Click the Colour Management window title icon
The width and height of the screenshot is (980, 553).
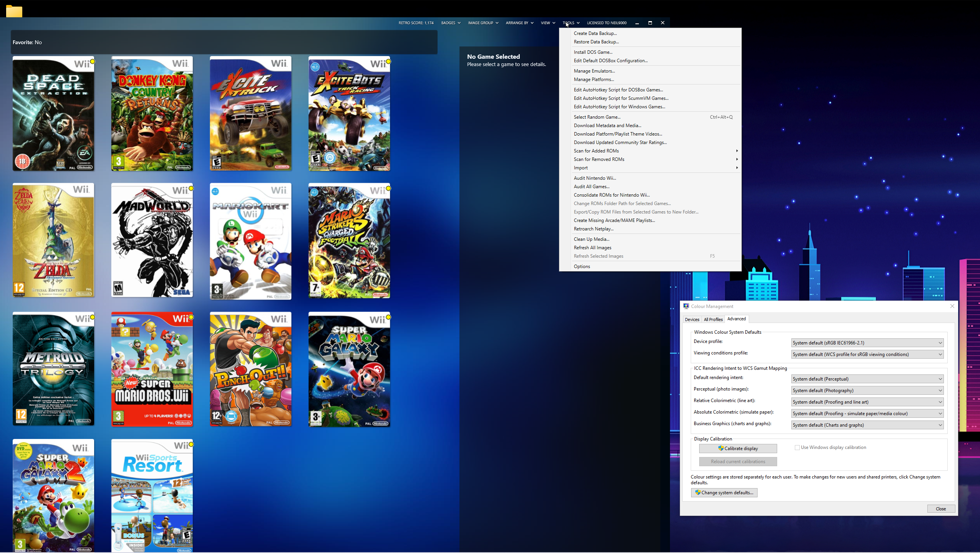[x=686, y=306]
